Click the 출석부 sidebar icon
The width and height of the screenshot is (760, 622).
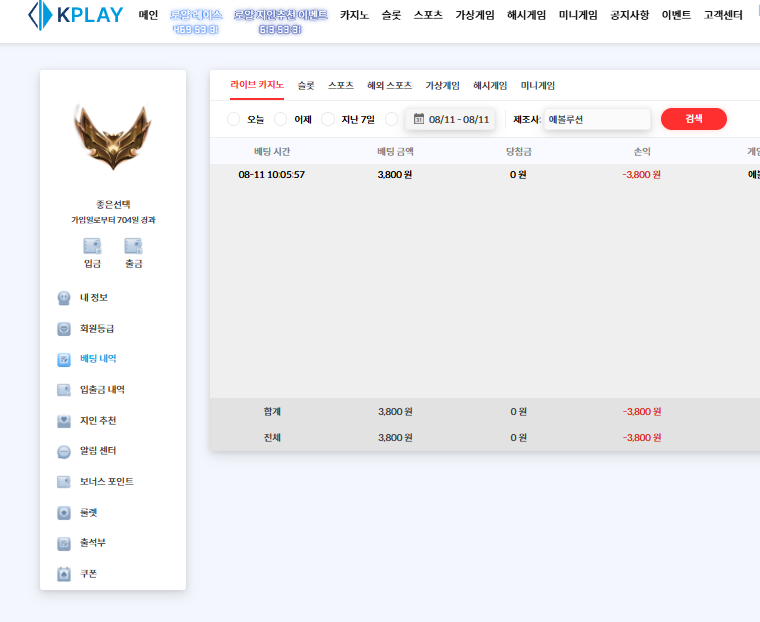click(x=64, y=543)
